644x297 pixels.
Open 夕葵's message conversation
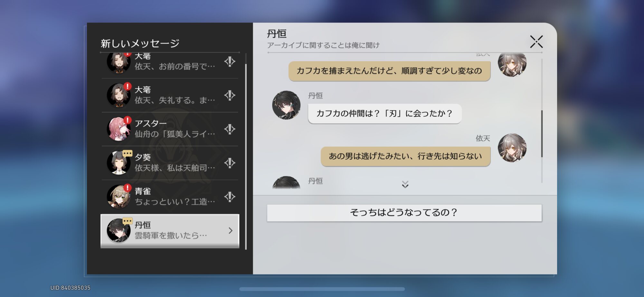tap(174, 163)
